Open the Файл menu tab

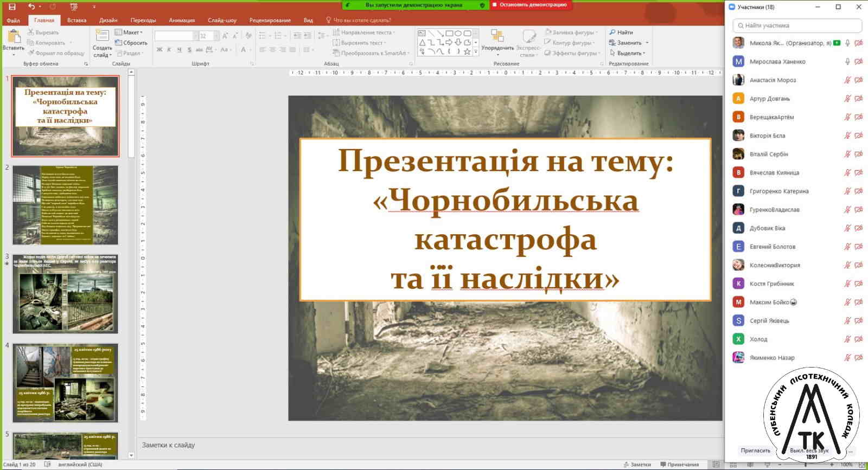click(x=14, y=20)
